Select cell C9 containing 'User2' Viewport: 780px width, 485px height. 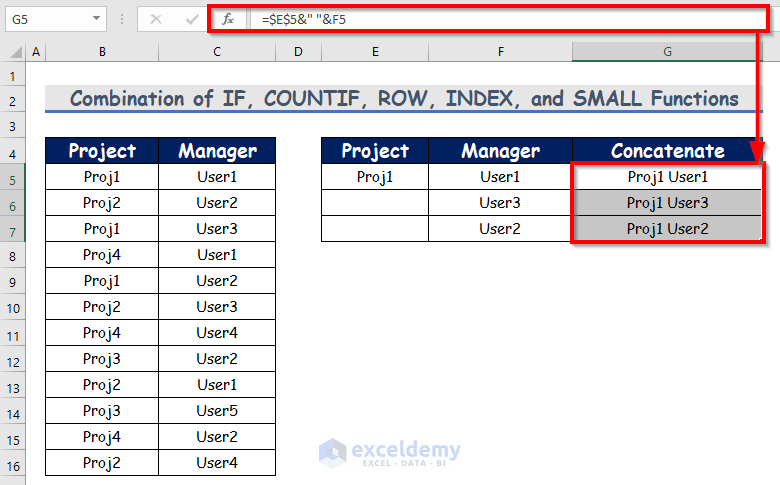pyautogui.click(x=217, y=281)
